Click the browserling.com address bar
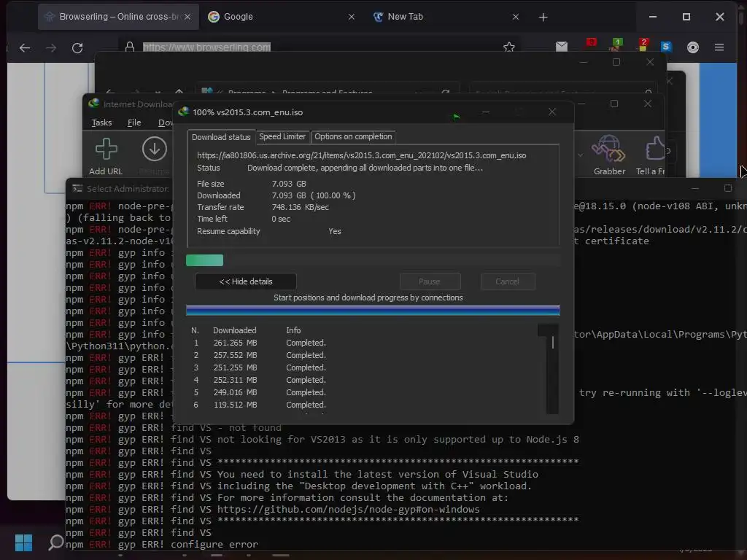This screenshot has height=560, width=747. click(x=320, y=47)
